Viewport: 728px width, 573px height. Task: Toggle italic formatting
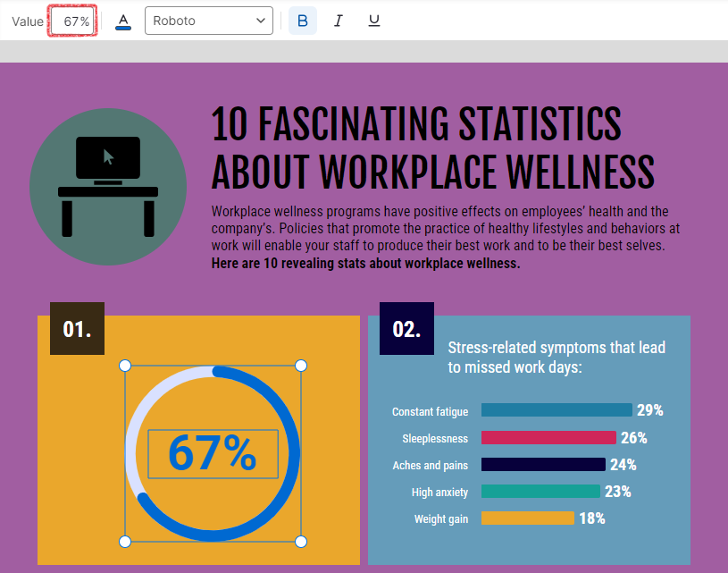[338, 21]
